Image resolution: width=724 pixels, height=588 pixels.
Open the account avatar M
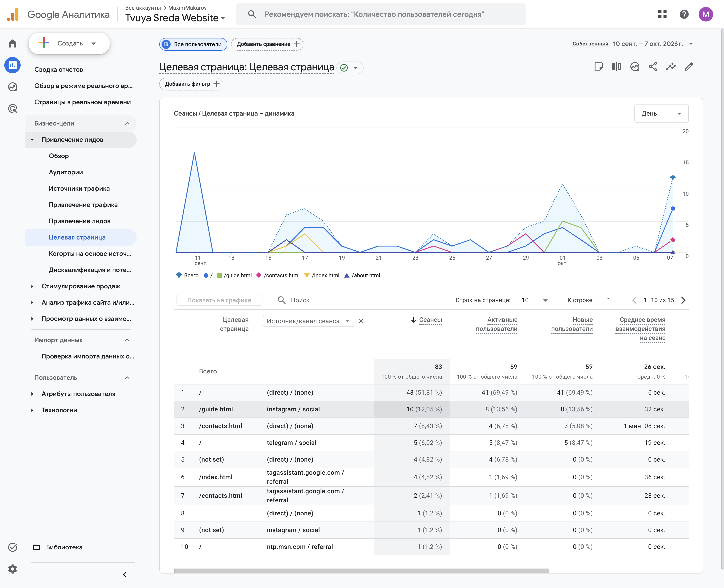point(706,14)
